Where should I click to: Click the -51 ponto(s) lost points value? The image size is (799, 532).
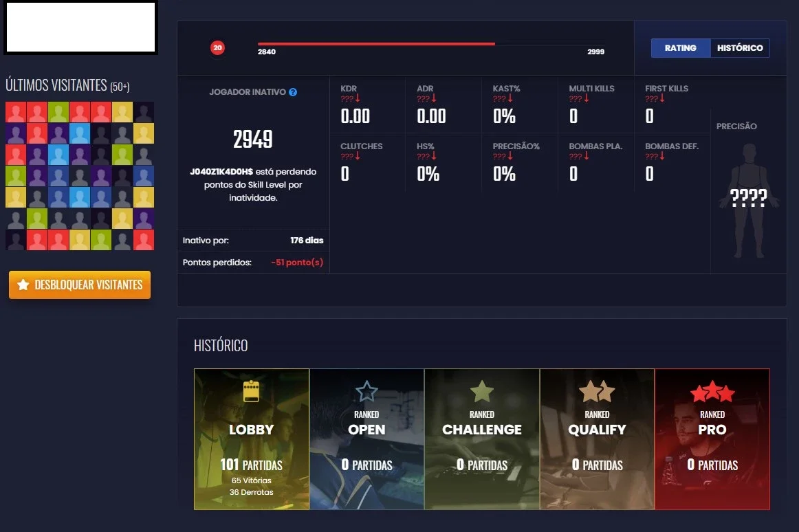(297, 263)
